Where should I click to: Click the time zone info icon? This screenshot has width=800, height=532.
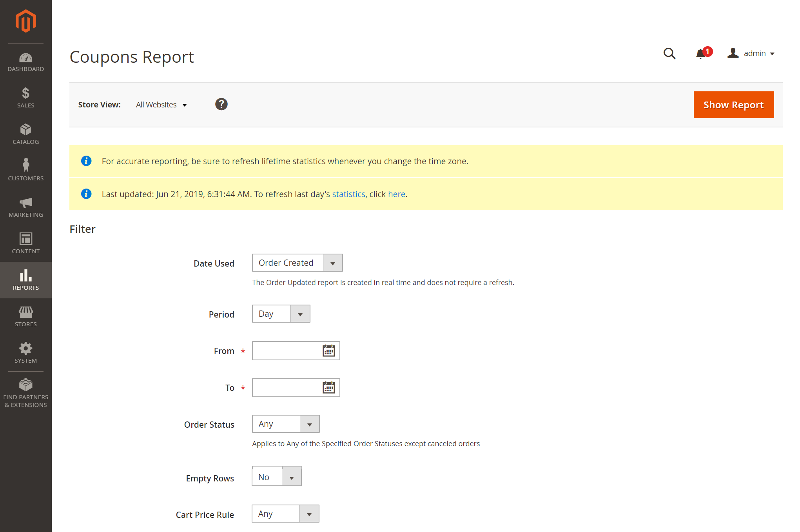point(86,161)
